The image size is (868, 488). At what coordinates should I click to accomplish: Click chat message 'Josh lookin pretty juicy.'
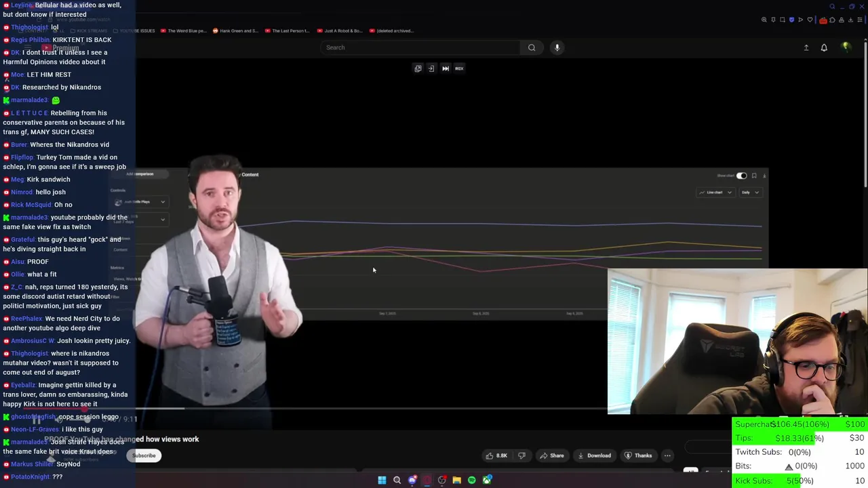tap(94, 341)
